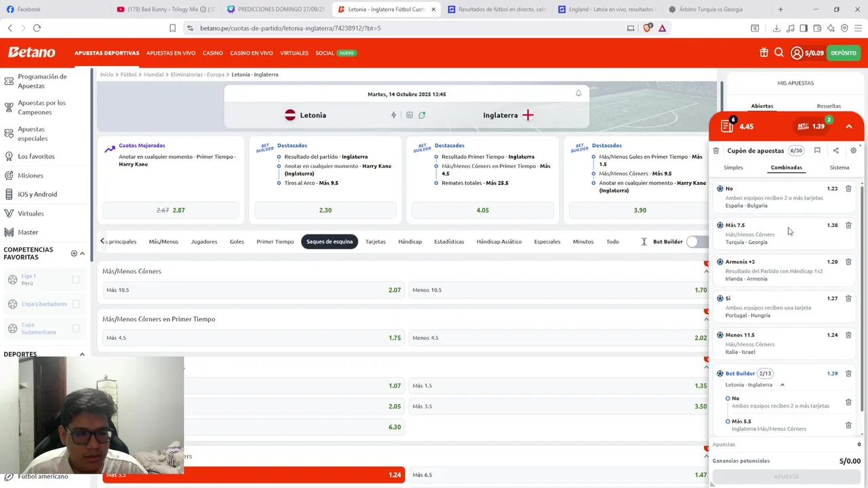Open bet coupon settings gear
The width and height of the screenshot is (868, 488).
coord(853,150)
